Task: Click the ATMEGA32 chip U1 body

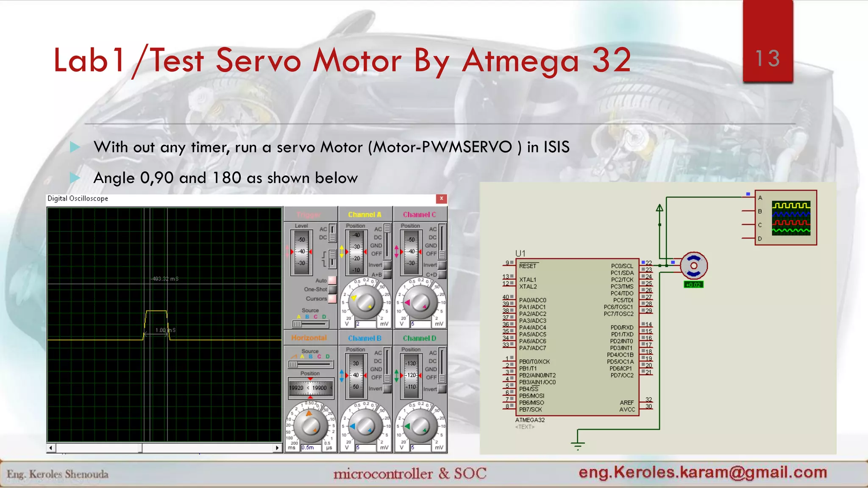Action: pos(577,337)
